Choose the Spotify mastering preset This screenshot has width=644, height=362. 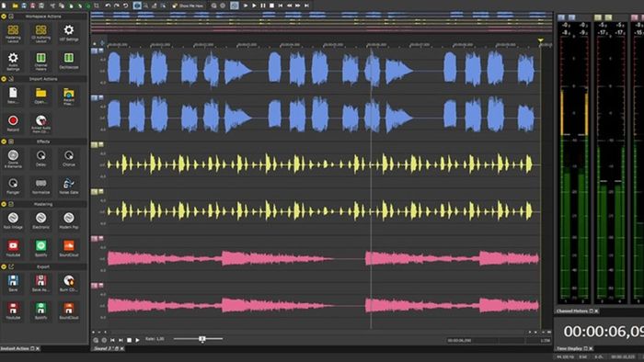click(x=40, y=248)
